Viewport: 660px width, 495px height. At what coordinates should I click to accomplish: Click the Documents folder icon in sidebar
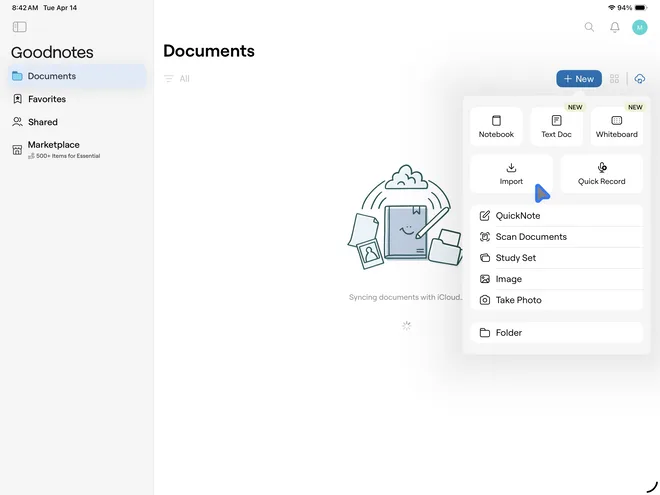point(17,76)
